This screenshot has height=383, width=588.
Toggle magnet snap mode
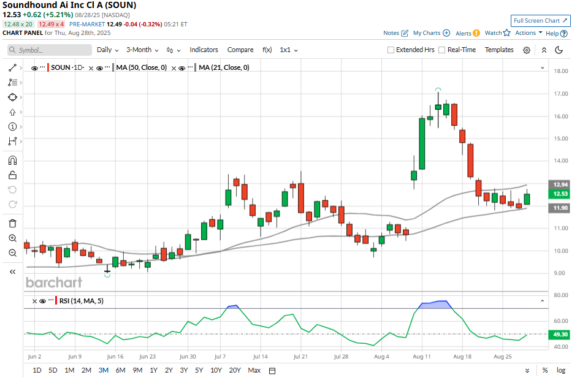12,161
